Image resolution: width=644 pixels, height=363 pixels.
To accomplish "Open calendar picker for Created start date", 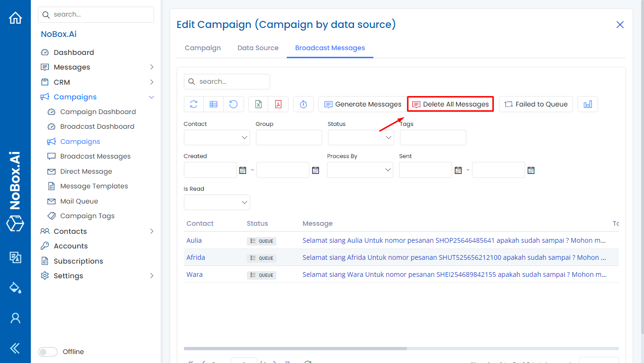I will pyautogui.click(x=243, y=170).
